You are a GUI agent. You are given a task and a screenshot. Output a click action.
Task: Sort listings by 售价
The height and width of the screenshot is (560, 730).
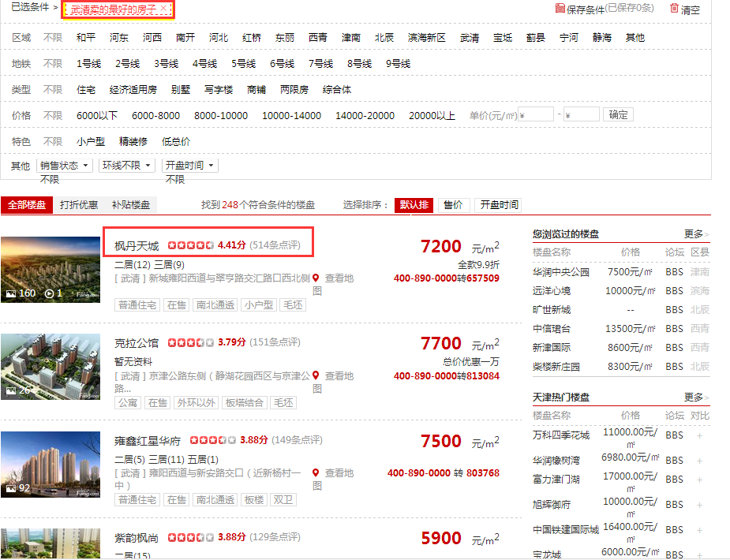453,205
